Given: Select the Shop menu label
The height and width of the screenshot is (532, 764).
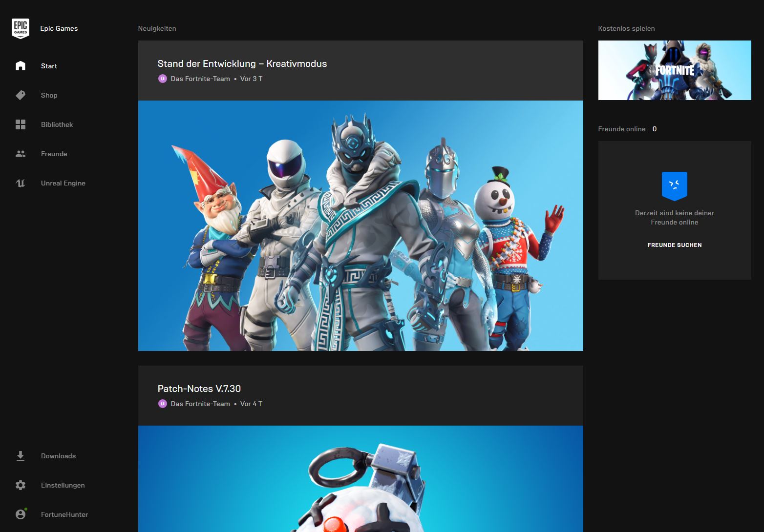Looking at the screenshot, I should [49, 95].
